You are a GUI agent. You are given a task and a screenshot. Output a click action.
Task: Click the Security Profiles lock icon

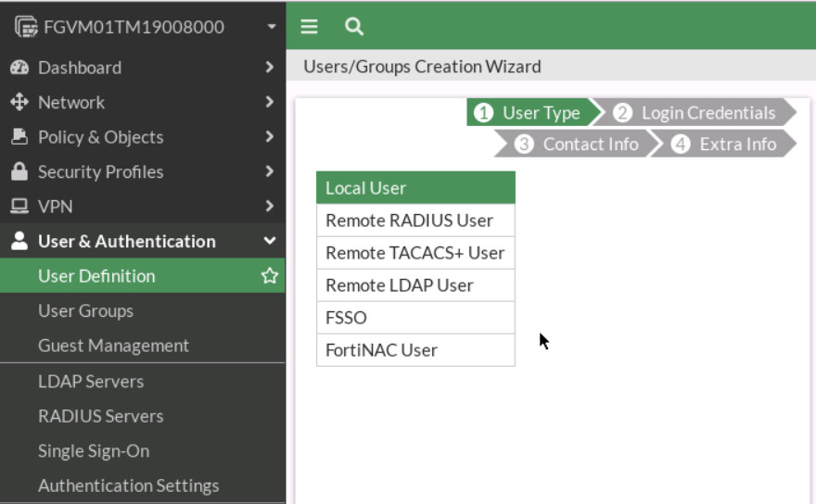[x=19, y=171]
